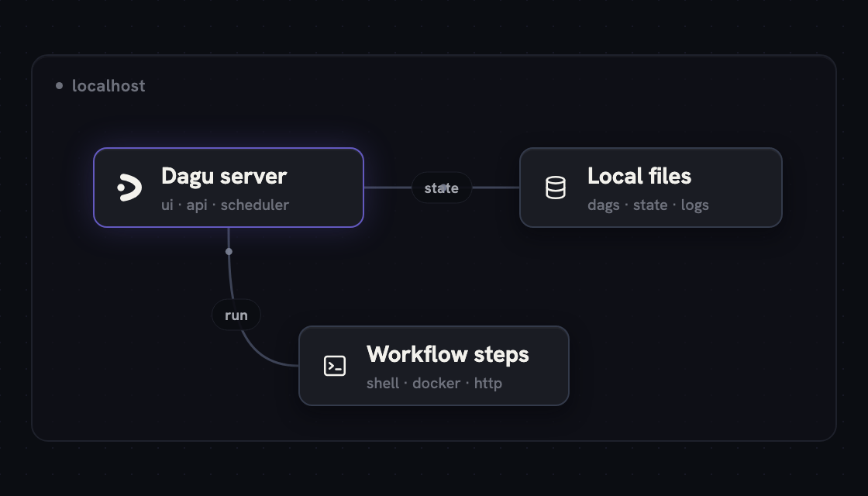The width and height of the screenshot is (868, 496).
Task: Click the connector dot below Dagu server
Action: [229, 251]
